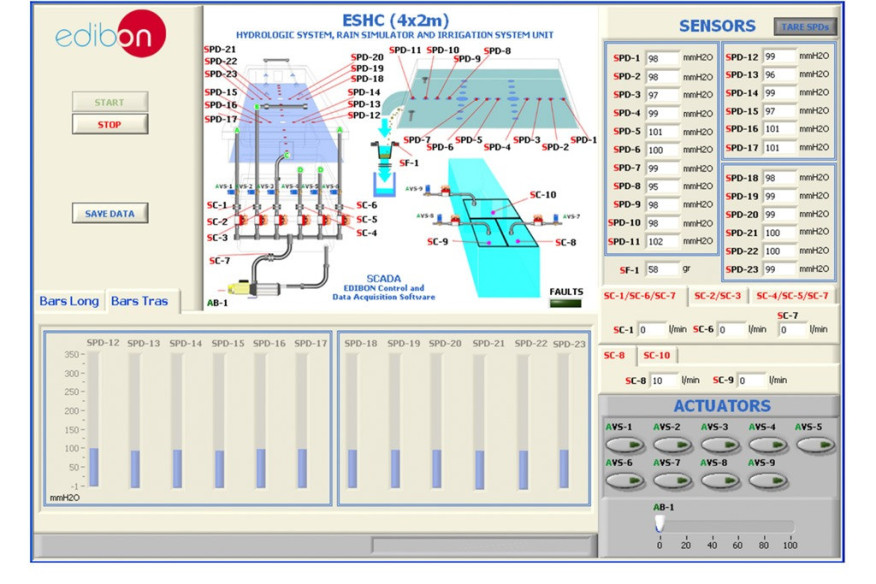The image size is (876, 584).
Task: Click the SPD-17 value field
Action: pos(780,148)
